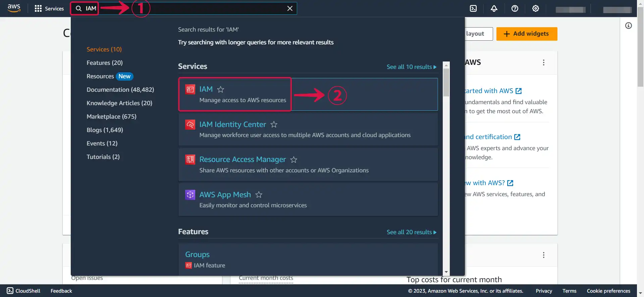Open the help question mark menu
The image size is (644, 297).
tap(515, 8)
